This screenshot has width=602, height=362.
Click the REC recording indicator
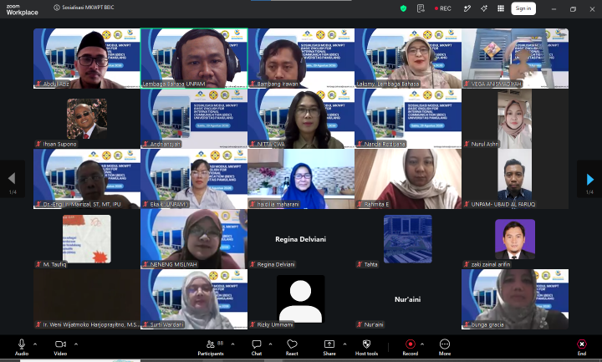pyautogui.click(x=443, y=8)
